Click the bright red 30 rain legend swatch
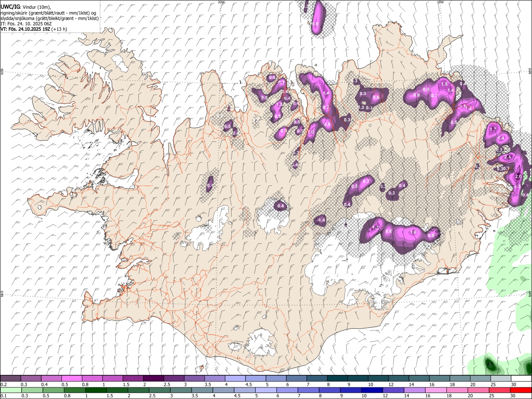 tap(521, 390)
